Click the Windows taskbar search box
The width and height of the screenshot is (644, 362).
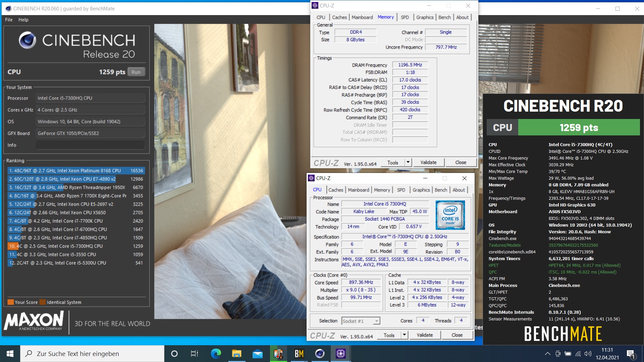click(92, 354)
